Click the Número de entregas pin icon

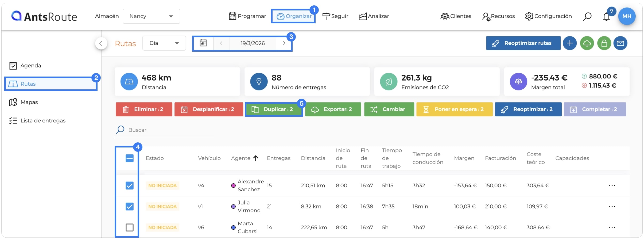[x=259, y=82]
